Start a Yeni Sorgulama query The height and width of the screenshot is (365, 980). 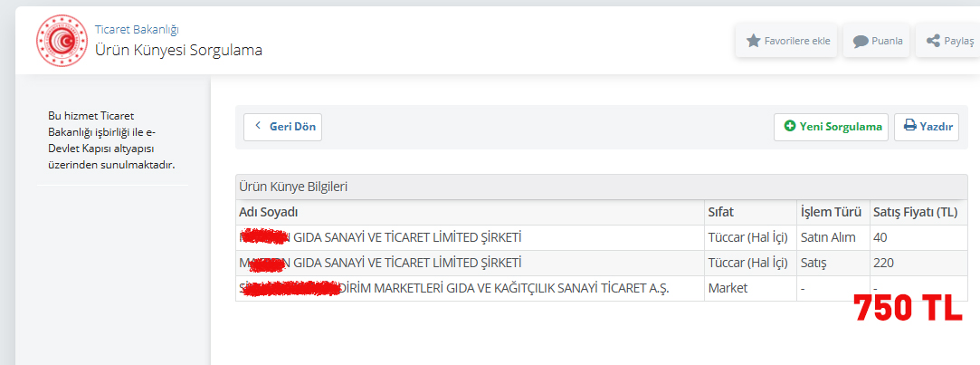[x=831, y=127]
